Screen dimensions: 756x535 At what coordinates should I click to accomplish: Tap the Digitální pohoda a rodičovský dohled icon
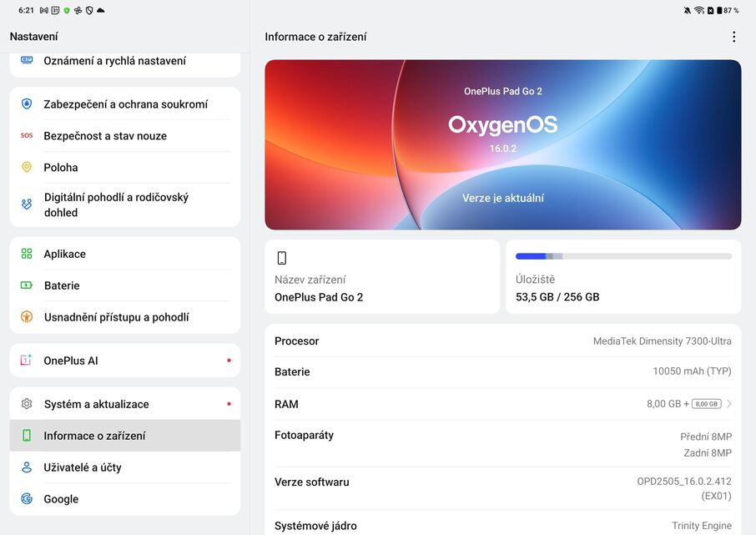tap(26, 204)
